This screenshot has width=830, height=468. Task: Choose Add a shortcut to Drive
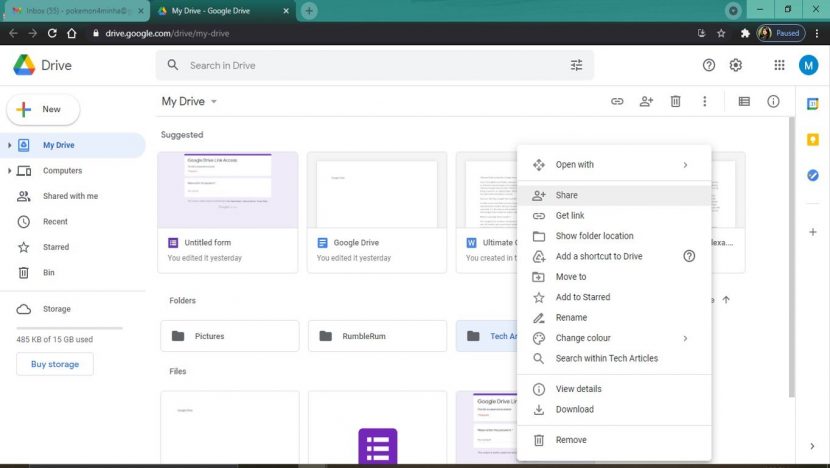[614, 256]
